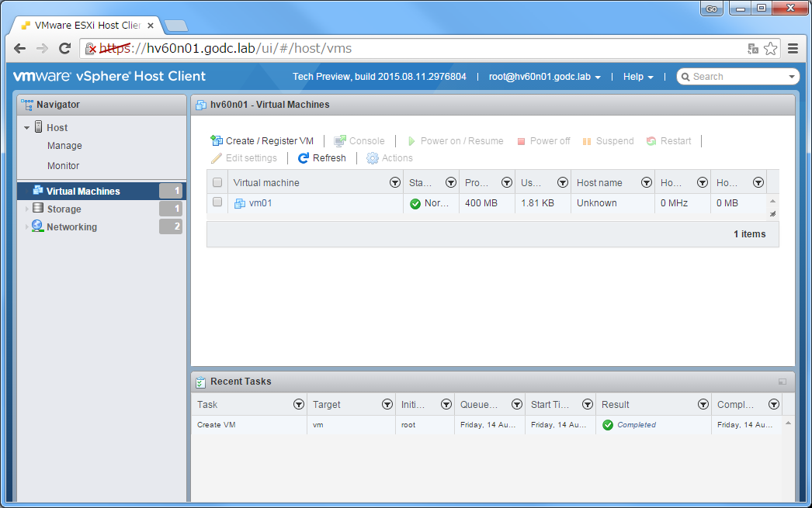Bookmark this page with the star icon
Image resolution: width=812 pixels, height=508 pixels.
(771, 49)
